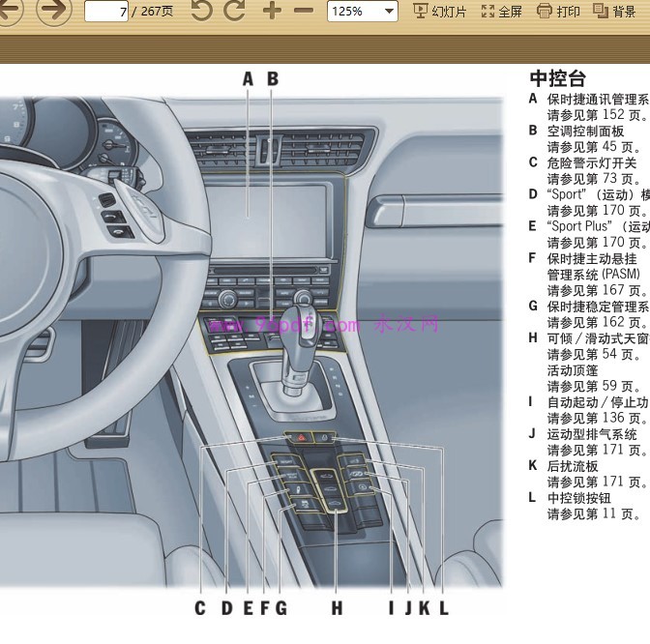The width and height of the screenshot is (650, 644).
Task: Select text 活动顶篷
Action: 573,370
